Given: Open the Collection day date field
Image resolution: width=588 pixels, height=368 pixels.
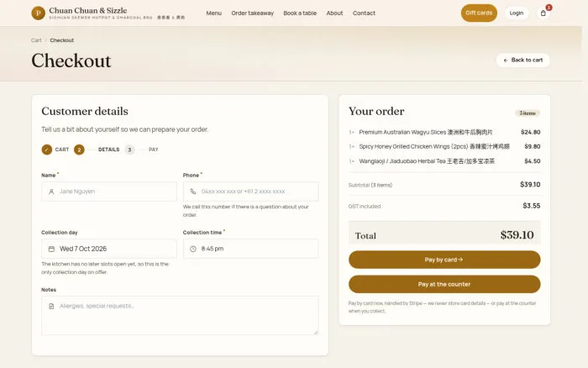Looking at the screenshot, I should click(x=109, y=249).
